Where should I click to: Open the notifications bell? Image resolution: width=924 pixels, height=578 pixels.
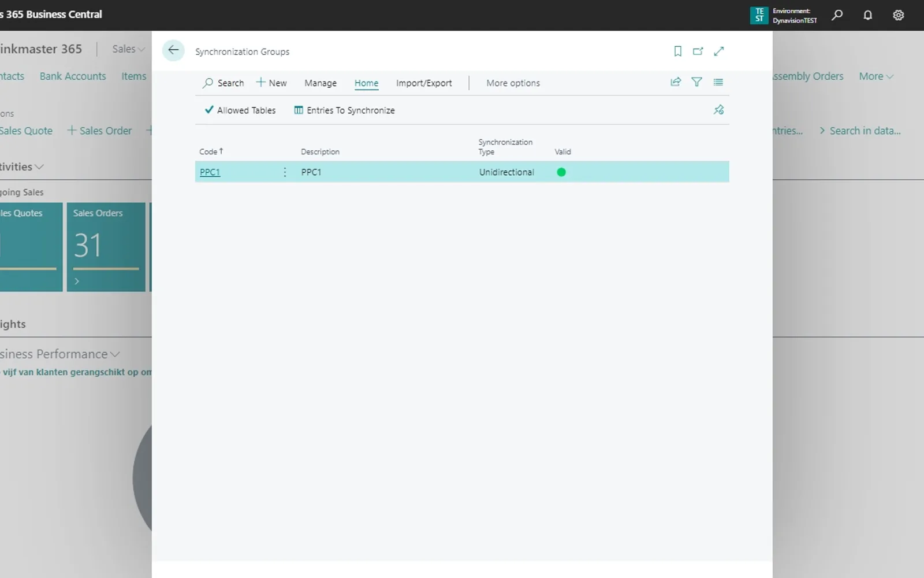click(868, 16)
